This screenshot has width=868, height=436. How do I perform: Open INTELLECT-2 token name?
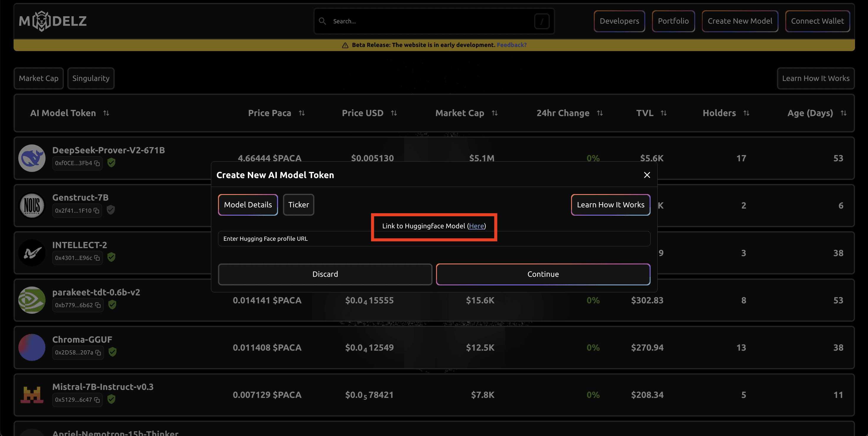click(x=79, y=245)
